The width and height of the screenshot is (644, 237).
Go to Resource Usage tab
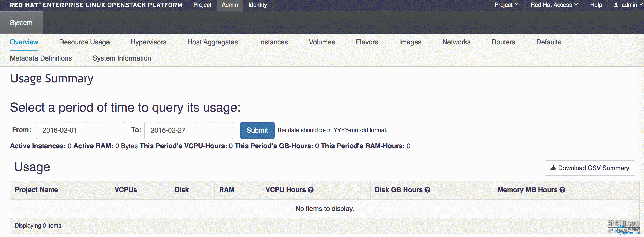tap(84, 42)
